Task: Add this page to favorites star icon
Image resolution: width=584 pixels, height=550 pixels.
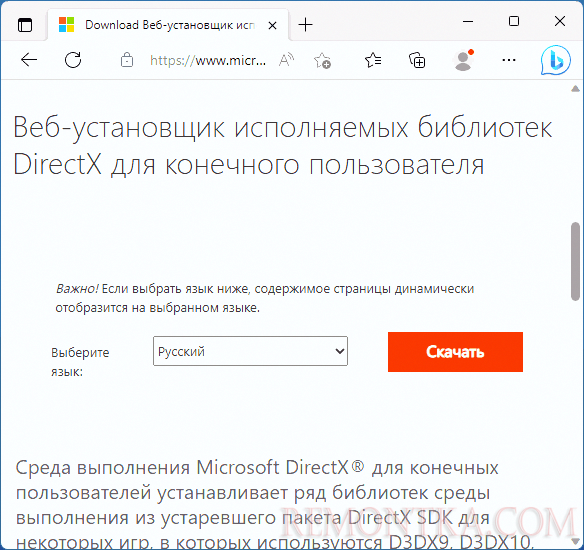Action: 322,60
